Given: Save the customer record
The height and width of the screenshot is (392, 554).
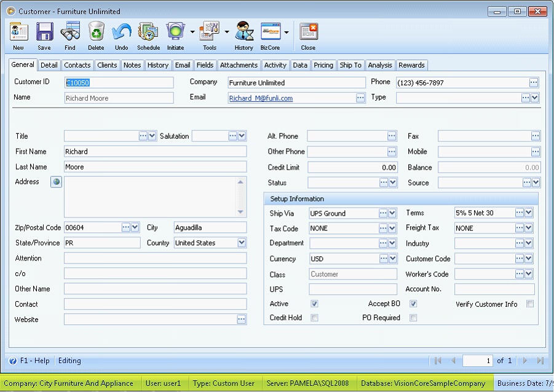Looking at the screenshot, I should [x=44, y=36].
